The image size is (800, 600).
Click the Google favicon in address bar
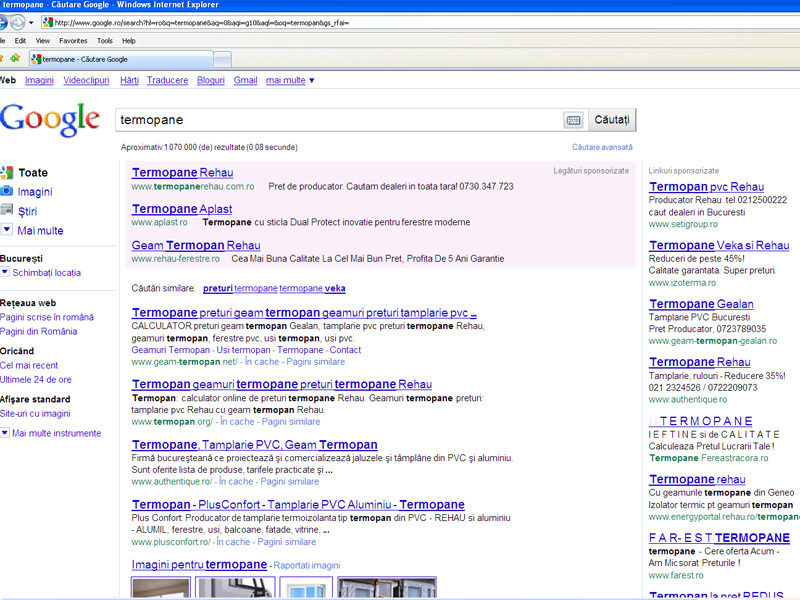pos(48,22)
